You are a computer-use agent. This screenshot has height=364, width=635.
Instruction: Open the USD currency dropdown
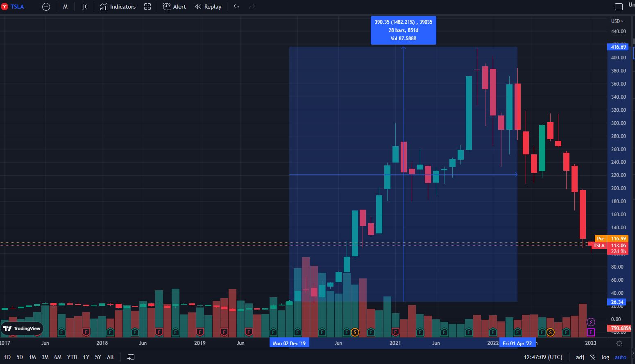coord(617,21)
